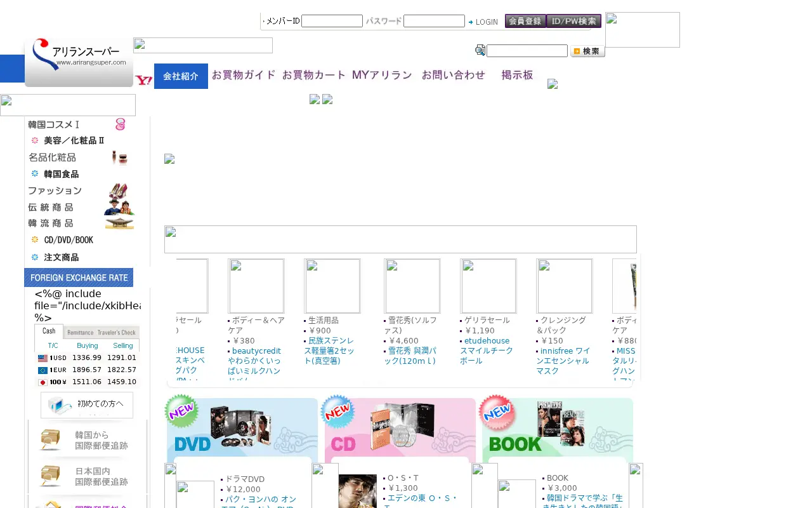812x508 pixels.
Task: Open the お問い合わせ contact page
Action: pyautogui.click(x=454, y=75)
